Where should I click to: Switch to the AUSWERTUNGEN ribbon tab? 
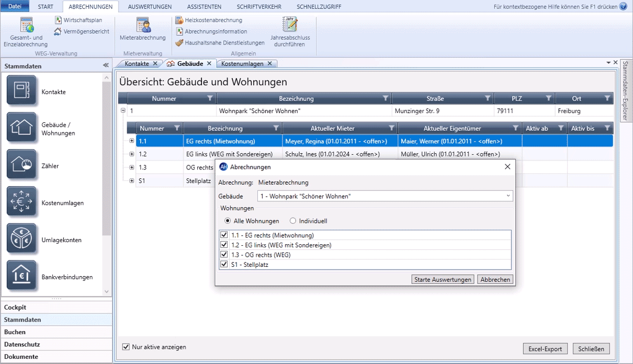[150, 7]
